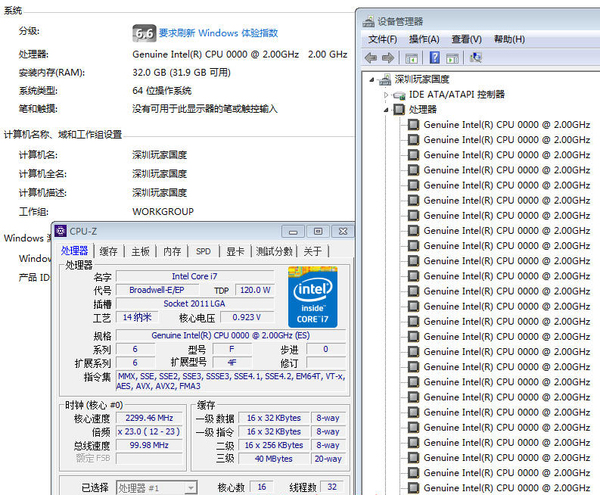Click the bus speed value 99.98 MHz
600x495 pixels.
(x=149, y=445)
